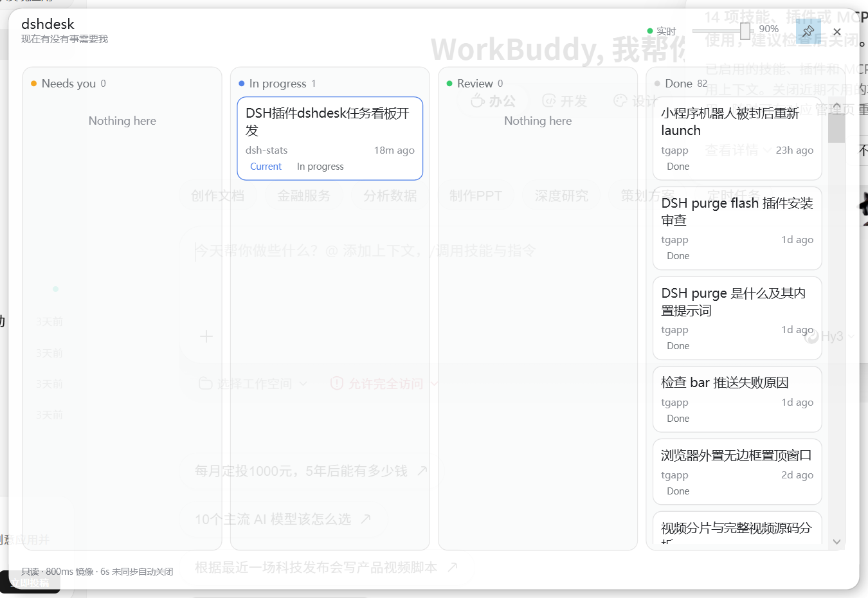Open the 小程序机器人被封后重新 launch card

coord(737,138)
